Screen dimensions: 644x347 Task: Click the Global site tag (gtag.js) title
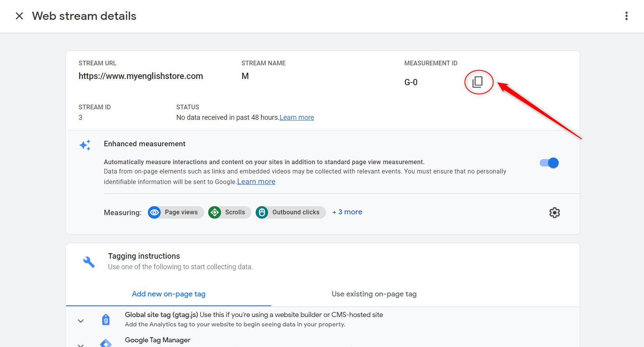point(161,315)
